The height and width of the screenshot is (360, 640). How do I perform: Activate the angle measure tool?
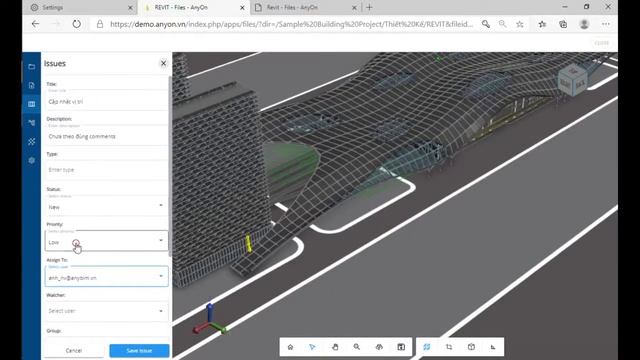click(x=493, y=347)
